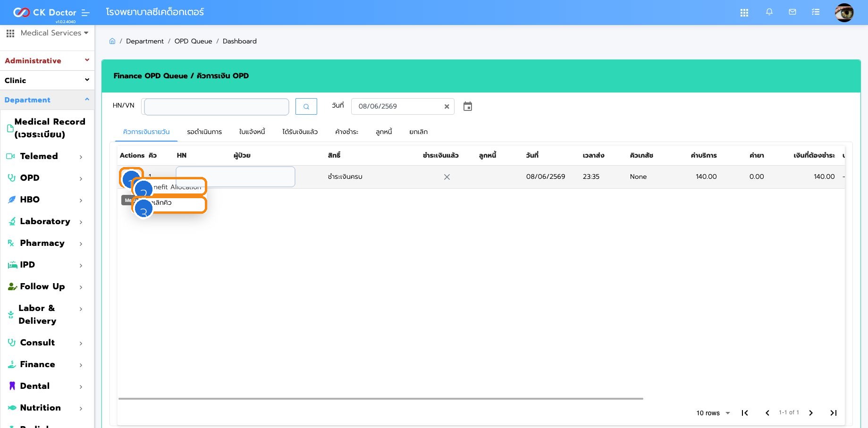868x428 pixels.
Task: Click the เงินที่ต้องชำระ column header
Action: [814, 155]
